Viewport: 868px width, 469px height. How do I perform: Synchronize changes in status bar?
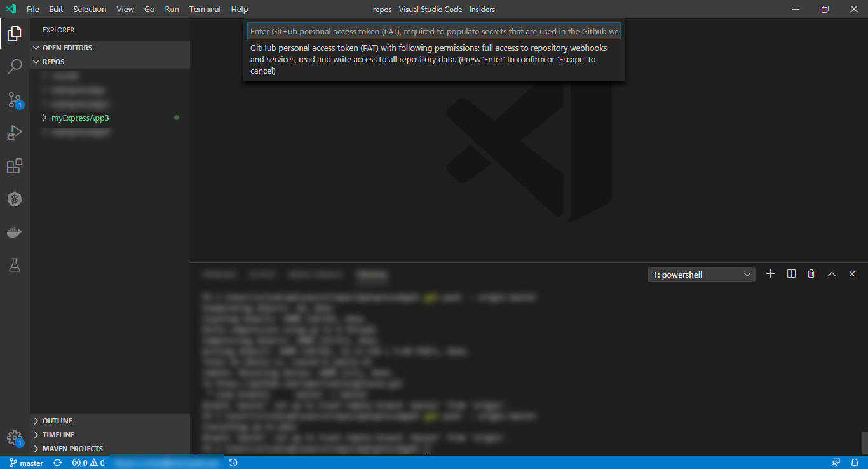point(58,463)
